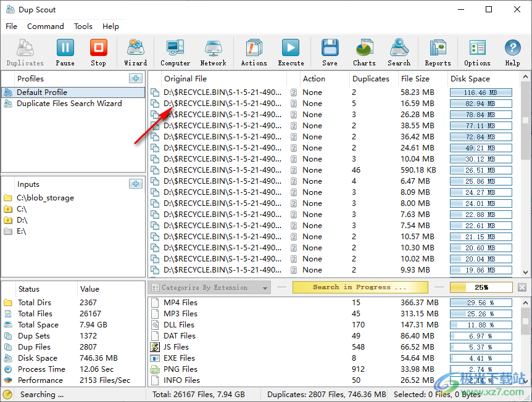Select the MP3 Files category row

click(x=334, y=314)
